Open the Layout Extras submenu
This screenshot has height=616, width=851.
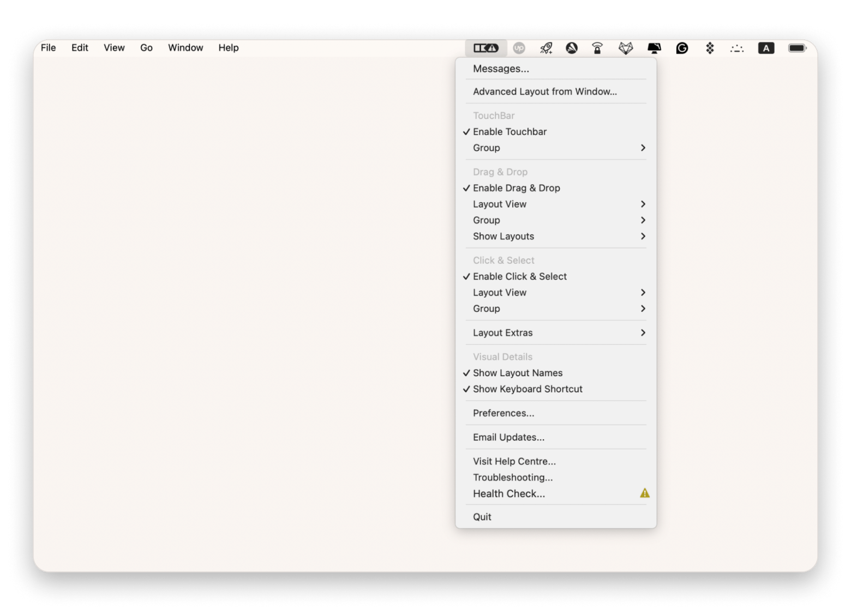(x=502, y=333)
